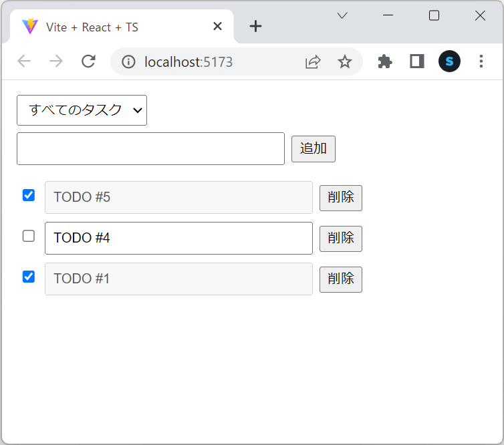
Task: Click the TODO #1 text field
Action: pyautogui.click(x=178, y=279)
